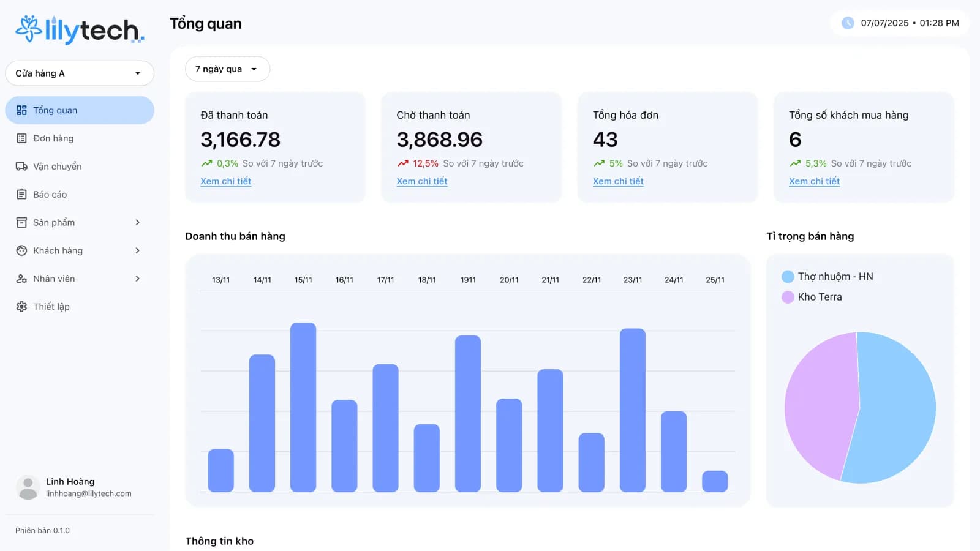The image size is (980, 551).
Task: Click the Thiết lập gear icon
Action: click(x=21, y=307)
